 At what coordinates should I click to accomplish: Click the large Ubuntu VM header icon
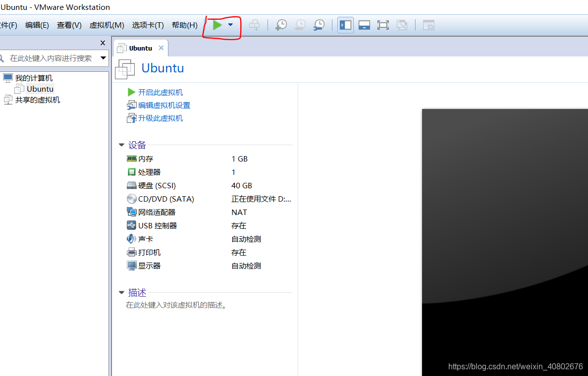tap(125, 69)
